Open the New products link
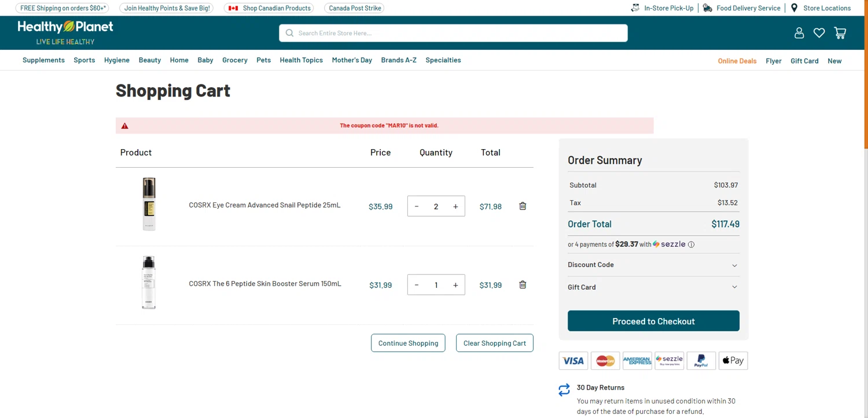This screenshot has width=868, height=418. (834, 61)
